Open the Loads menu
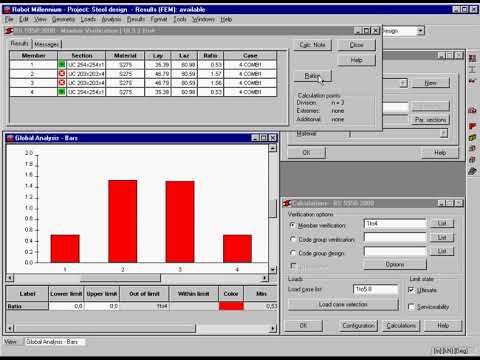480x360 pixels. click(x=88, y=19)
